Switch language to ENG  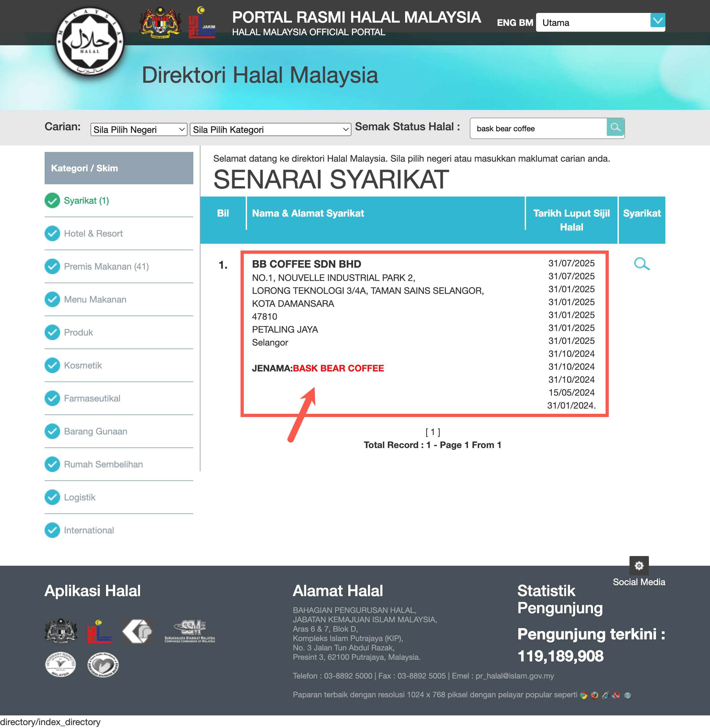506,23
